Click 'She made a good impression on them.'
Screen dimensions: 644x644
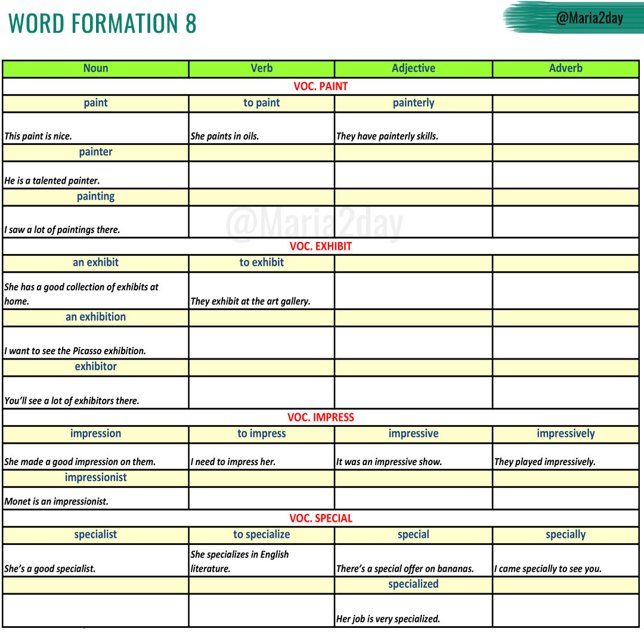click(x=80, y=462)
